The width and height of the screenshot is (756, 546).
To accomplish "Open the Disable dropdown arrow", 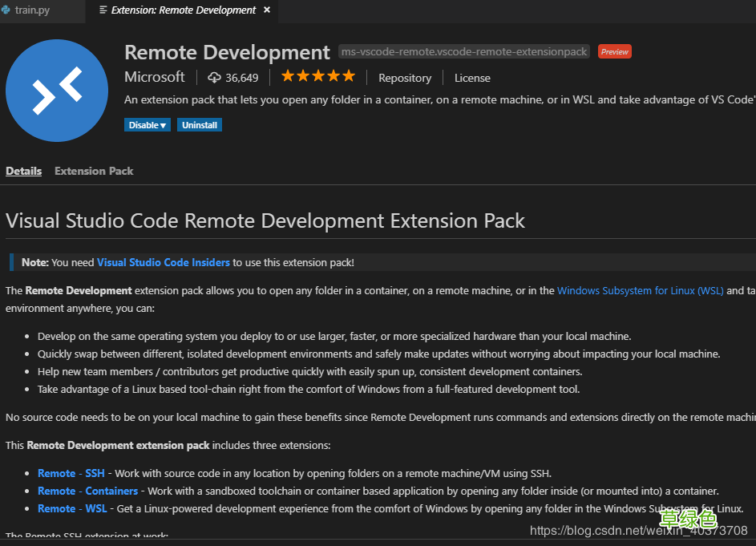I will pos(163,124).
